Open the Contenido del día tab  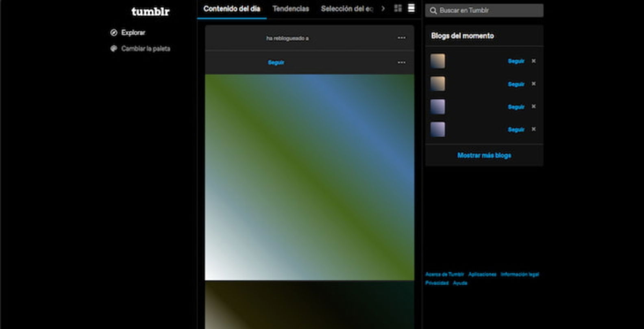click(232, 9)
